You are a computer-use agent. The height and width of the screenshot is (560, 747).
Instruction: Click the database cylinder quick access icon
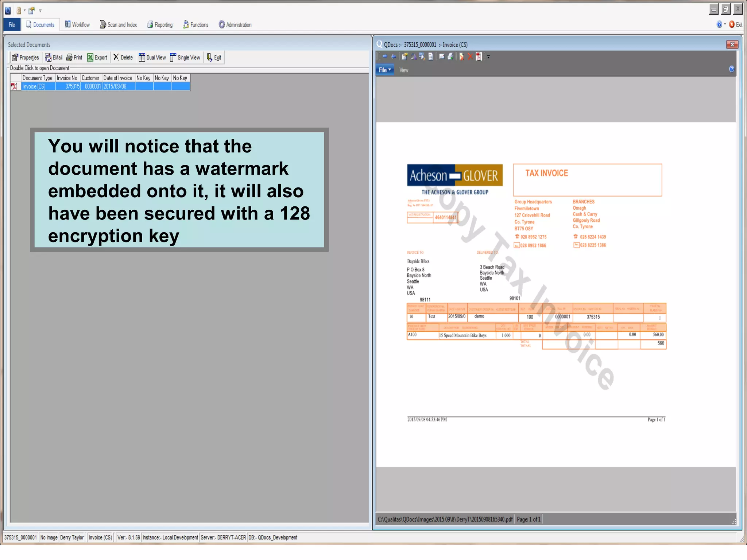19,11
